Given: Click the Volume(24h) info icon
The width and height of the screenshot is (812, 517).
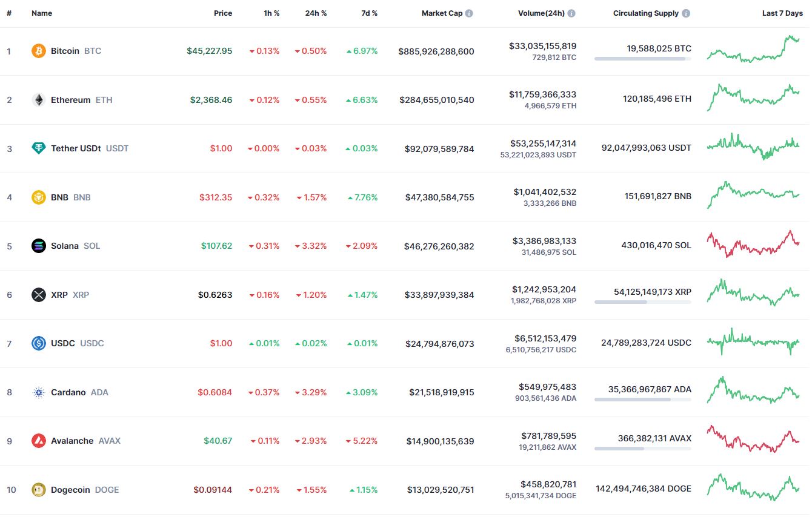Looking at the screenshot, I should point(571,13).
